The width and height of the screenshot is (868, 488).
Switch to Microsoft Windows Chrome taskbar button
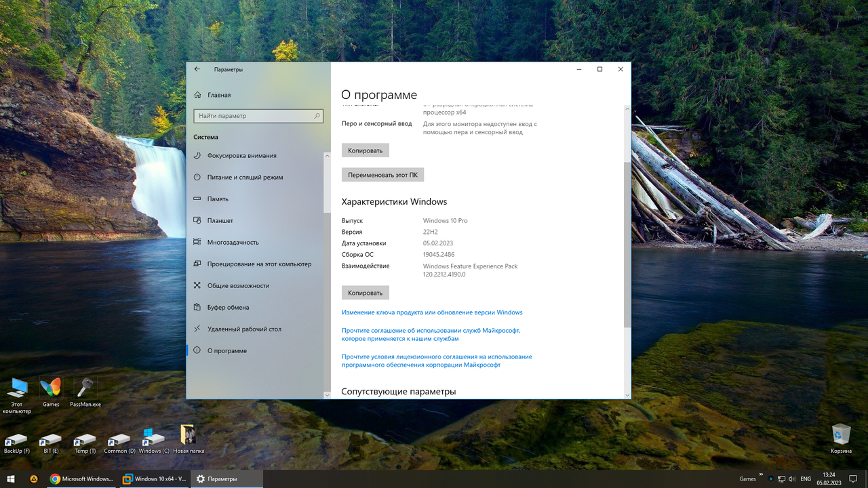pyautogui.click(x=81, y=479)
